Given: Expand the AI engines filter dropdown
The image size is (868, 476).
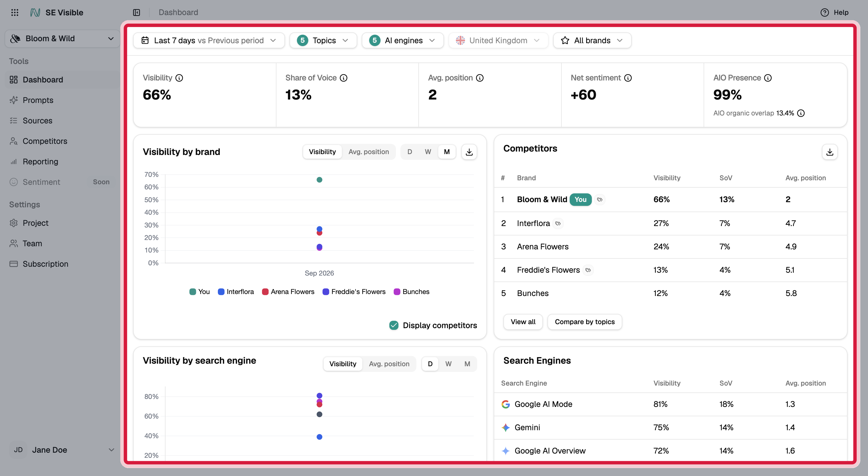Looking at the screenshot, I should pos(403,40).
